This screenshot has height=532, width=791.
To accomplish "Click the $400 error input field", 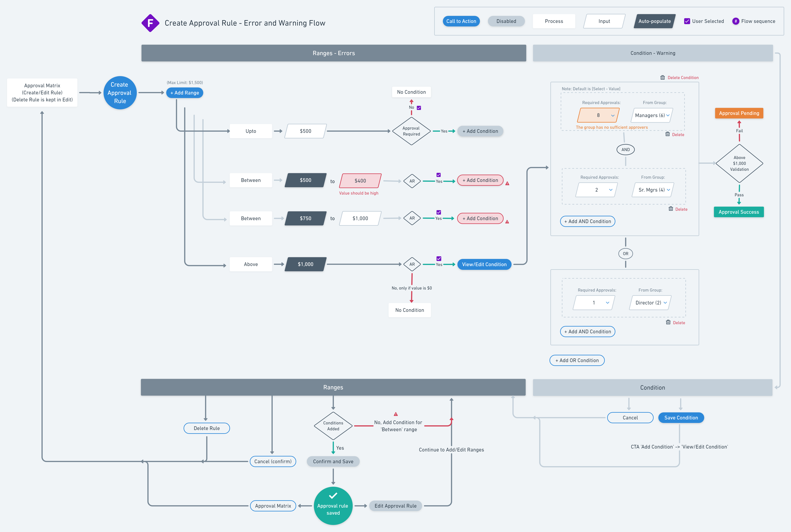I will (360, 181).
